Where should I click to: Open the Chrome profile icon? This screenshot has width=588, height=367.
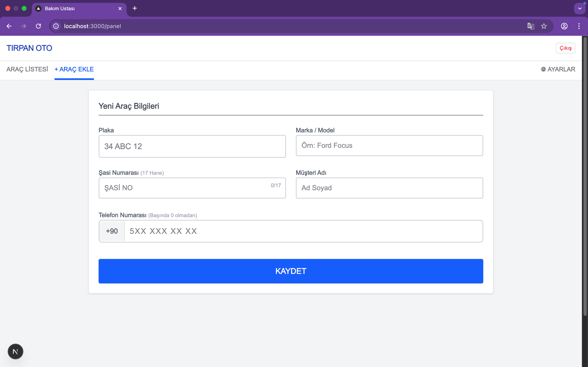[x=564, y=26]
